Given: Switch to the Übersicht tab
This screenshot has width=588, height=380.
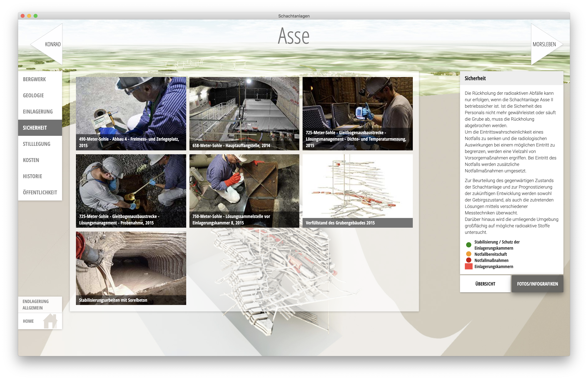Looking at the screenshot, I should click(485, 284).
